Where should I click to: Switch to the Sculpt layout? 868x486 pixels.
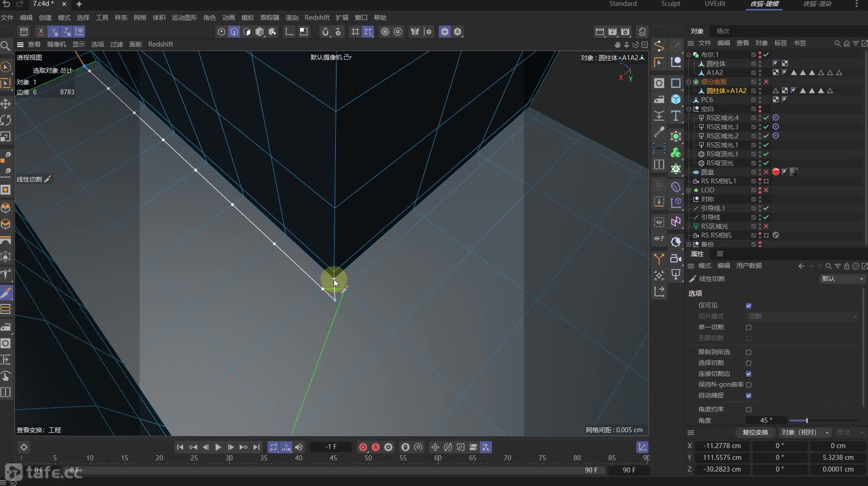click(x=670, y=4)
